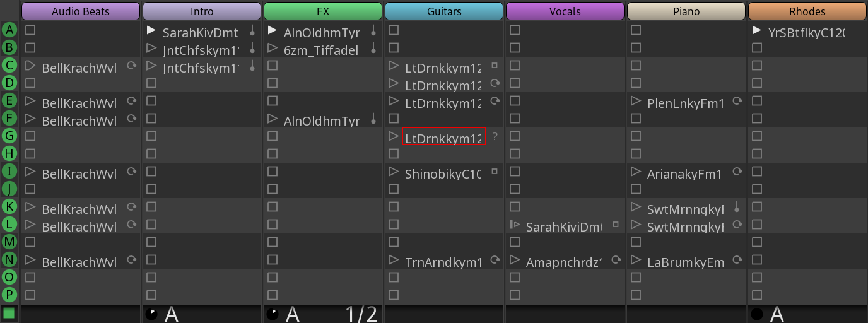Play the YrSBtflkyC12 clip in Rhodes
868x323 pixels.
[x=757, y=30]
